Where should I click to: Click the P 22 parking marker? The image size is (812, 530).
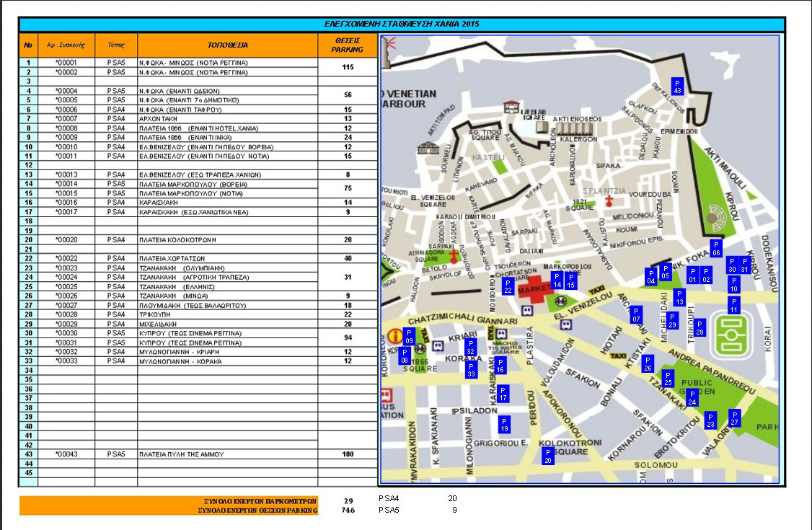[x=508, y=286]
